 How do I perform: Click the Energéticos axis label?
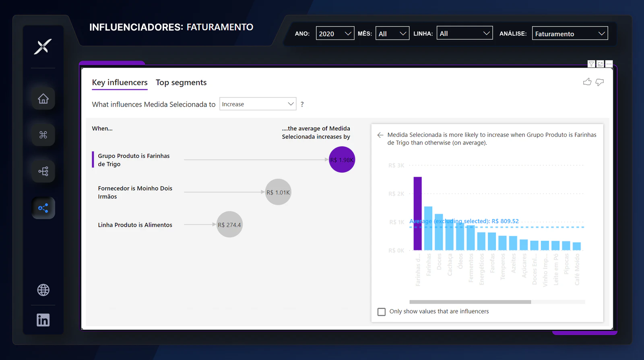pos(481,269)
